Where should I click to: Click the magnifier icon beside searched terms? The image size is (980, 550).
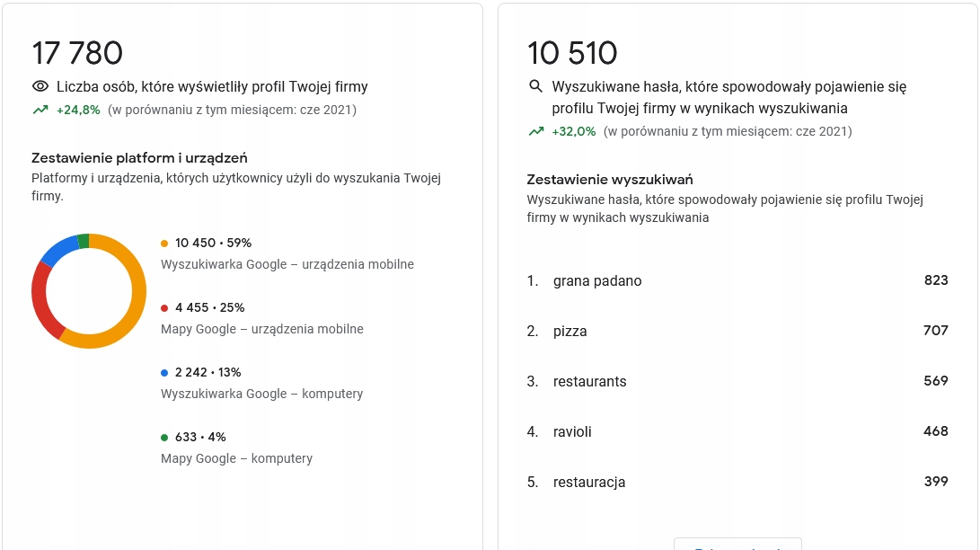535,87
